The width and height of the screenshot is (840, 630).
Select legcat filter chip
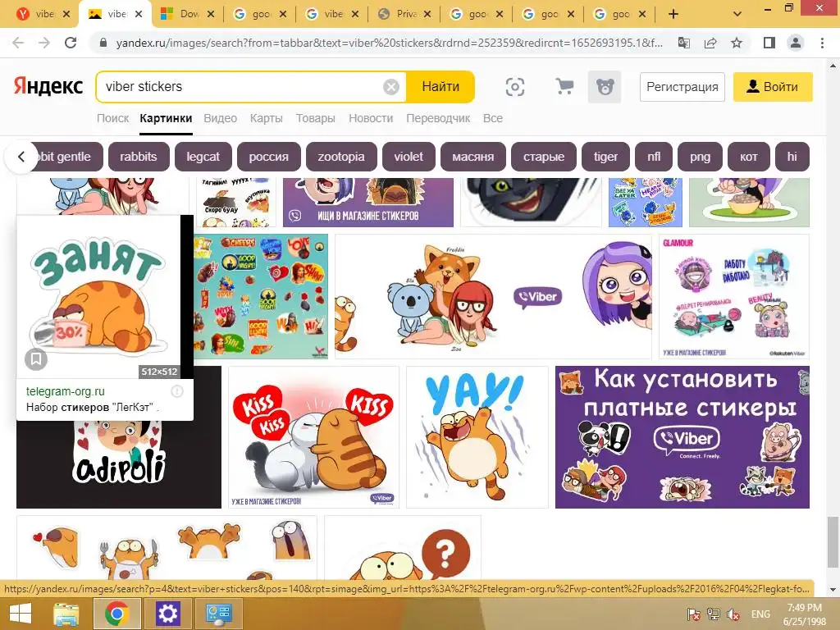203,157
